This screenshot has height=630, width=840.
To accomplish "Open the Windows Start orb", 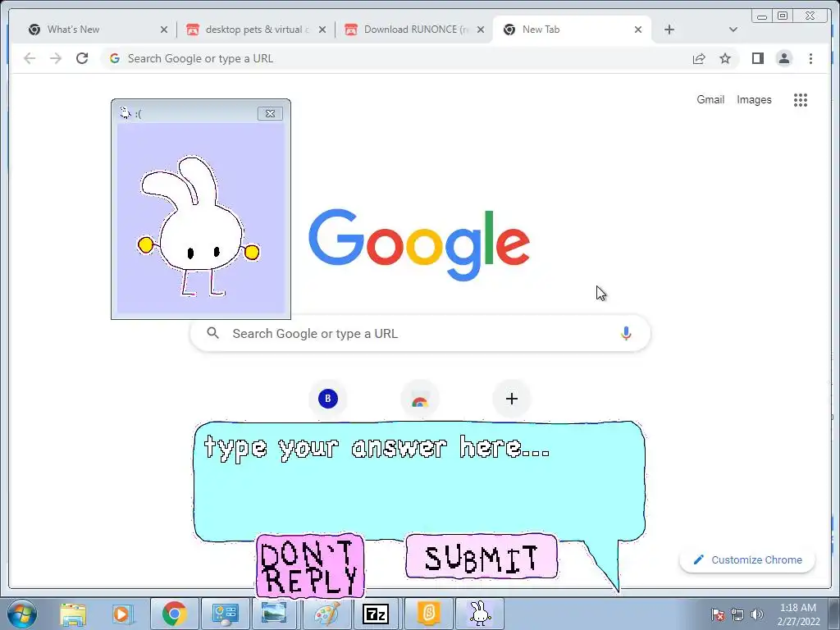I will pos(22,614).
